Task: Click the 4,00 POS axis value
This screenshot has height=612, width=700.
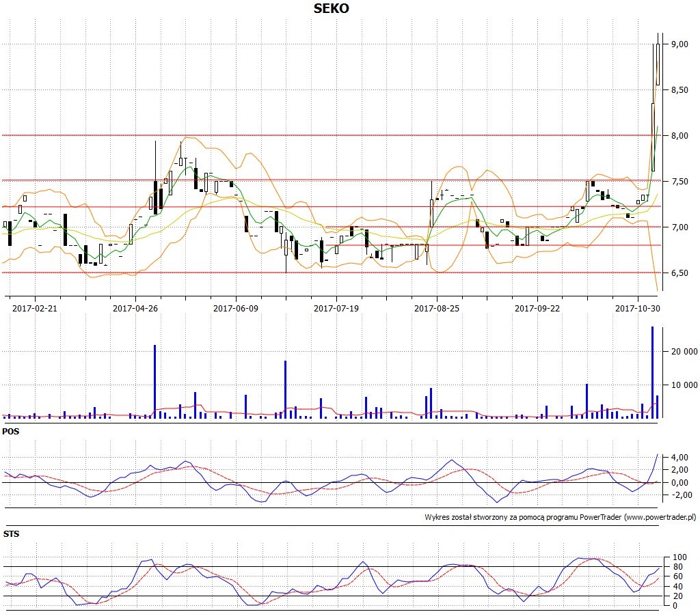Action: point(679,458)
